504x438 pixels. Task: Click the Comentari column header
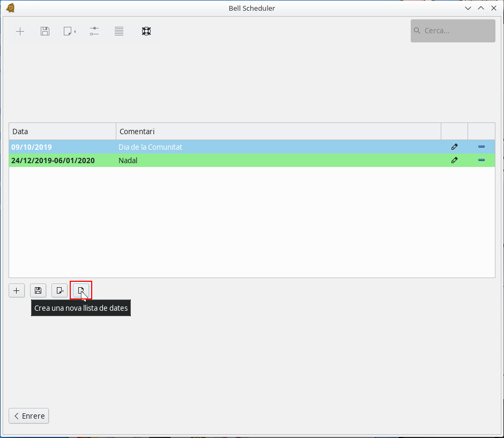click(278, 132)
